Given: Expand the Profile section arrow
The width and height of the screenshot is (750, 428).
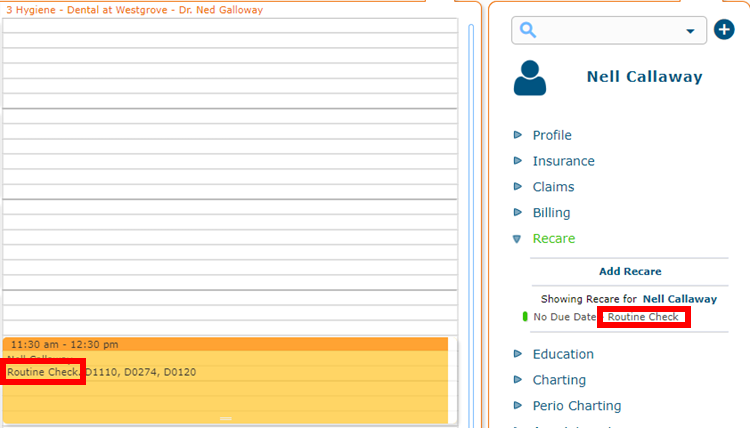Looking at the screenshot, I should point(518,135).
